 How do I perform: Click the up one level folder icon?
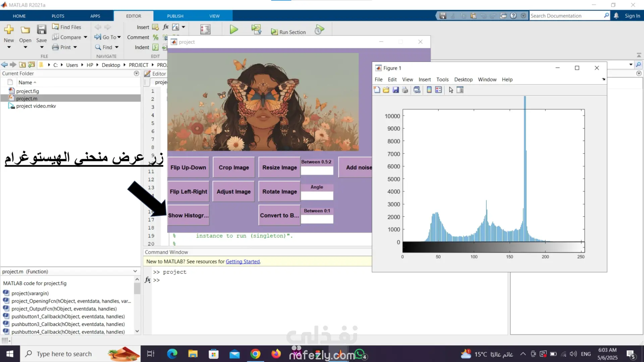coord(22,65)
